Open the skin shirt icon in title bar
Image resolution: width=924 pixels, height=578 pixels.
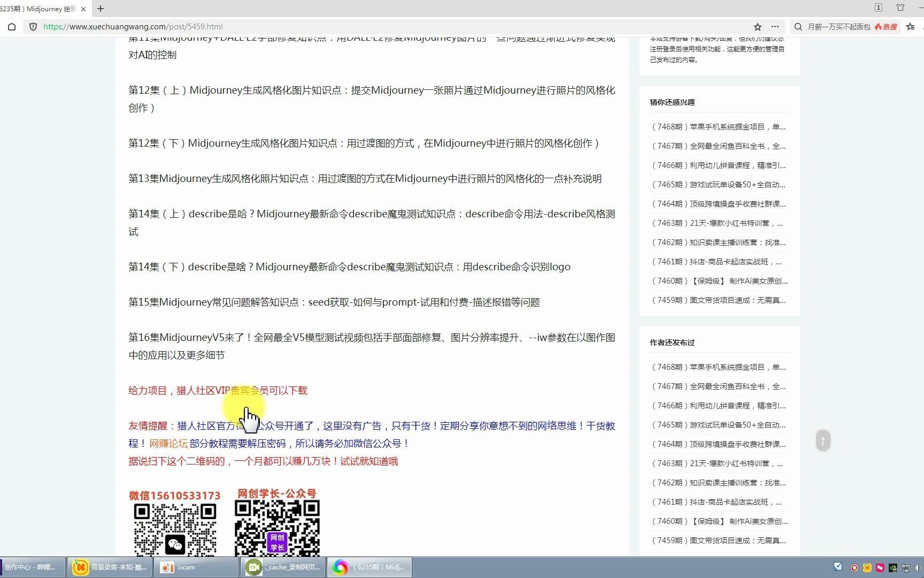(x=900, y=7)
